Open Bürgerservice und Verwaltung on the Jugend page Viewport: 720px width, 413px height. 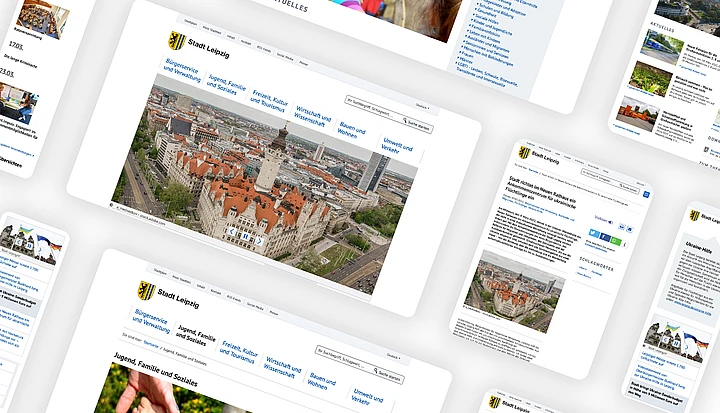(x=152, y=320)
